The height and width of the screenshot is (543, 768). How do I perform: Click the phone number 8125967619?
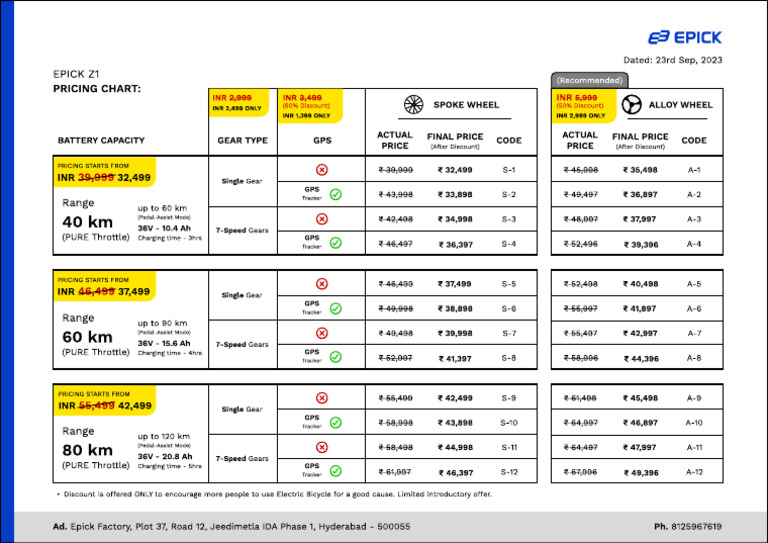click(696, 527)
